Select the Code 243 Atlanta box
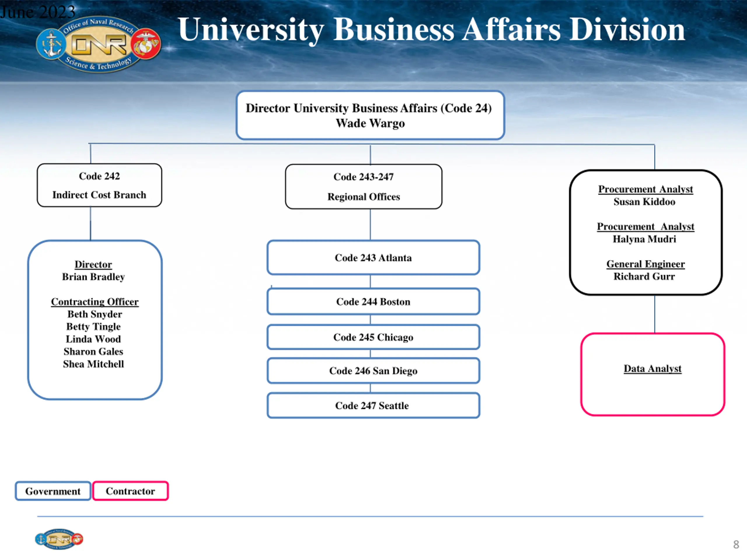Image resolution: width=747 pixels, height=560 pixels. coord(373,258)
